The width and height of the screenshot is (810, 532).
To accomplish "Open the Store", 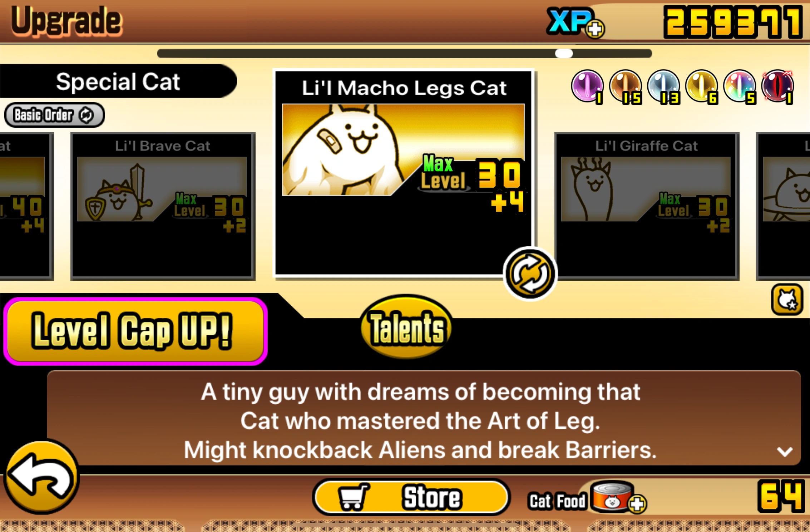I will point(411,497).
